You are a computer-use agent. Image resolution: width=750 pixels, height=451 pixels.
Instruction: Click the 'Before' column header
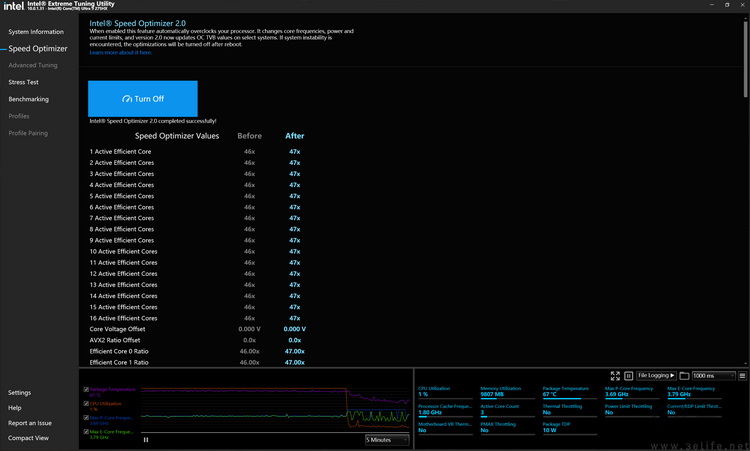[250, 136]
